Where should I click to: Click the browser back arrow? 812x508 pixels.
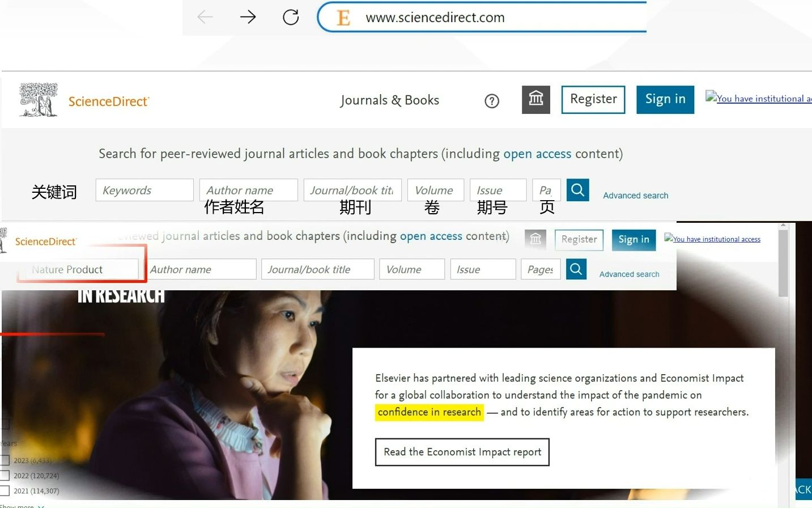click(205, 17)
